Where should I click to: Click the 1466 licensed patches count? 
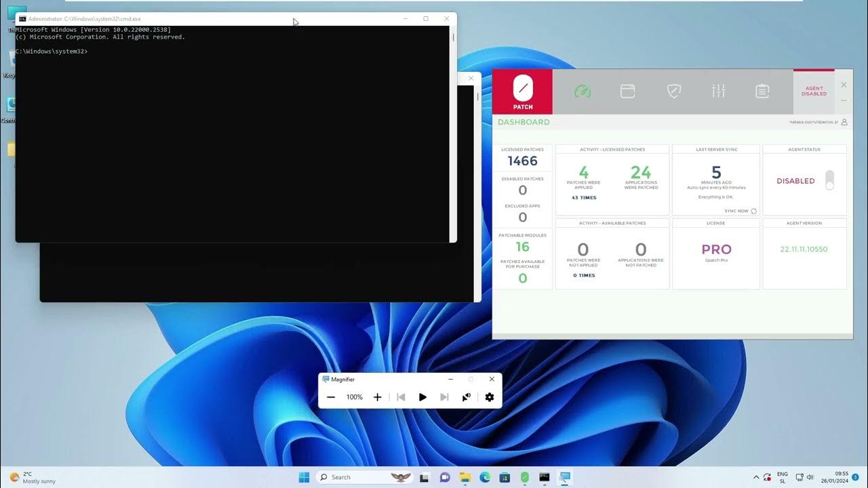pos(522,161)
